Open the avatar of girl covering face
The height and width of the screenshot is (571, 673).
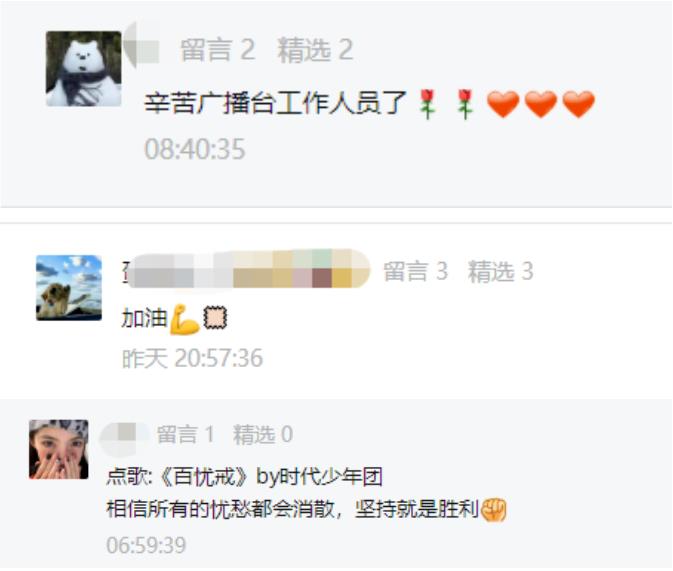coord(59,450)
